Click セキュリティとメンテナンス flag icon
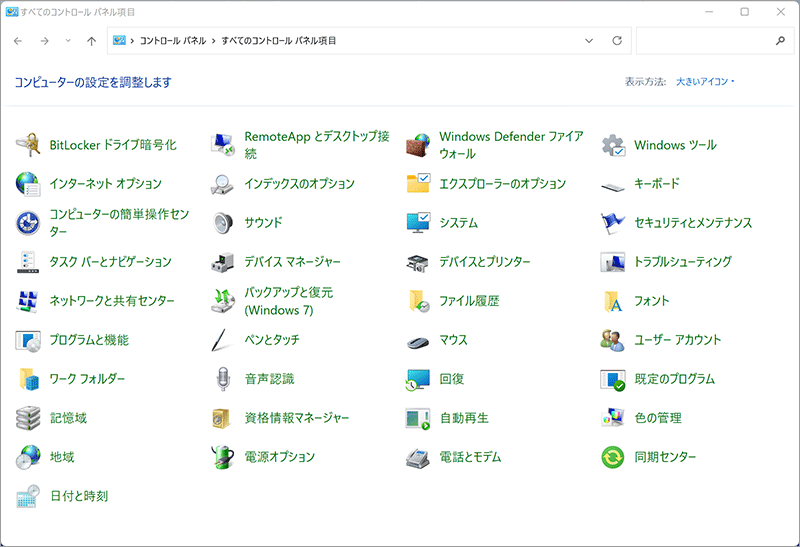This screenshot has height=547, width=800. tap(613, 223)
